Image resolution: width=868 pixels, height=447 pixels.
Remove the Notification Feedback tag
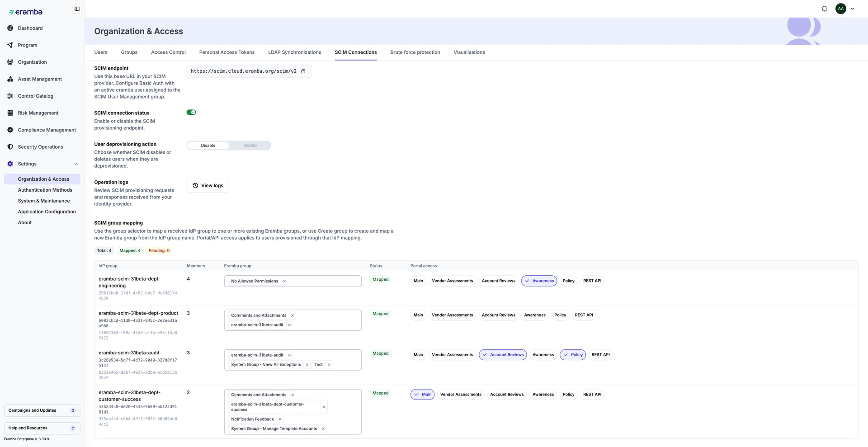click(x=280, y=419)
